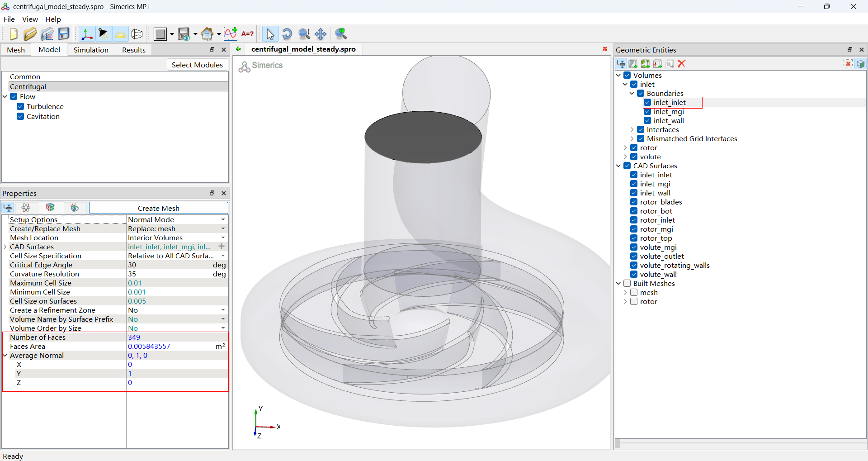Image resolution: width=868 pixels, height=461 pixels.
Task: Uncheck the rotor_blades CAD surface checkbox
Action: click(x=634, y=202)
